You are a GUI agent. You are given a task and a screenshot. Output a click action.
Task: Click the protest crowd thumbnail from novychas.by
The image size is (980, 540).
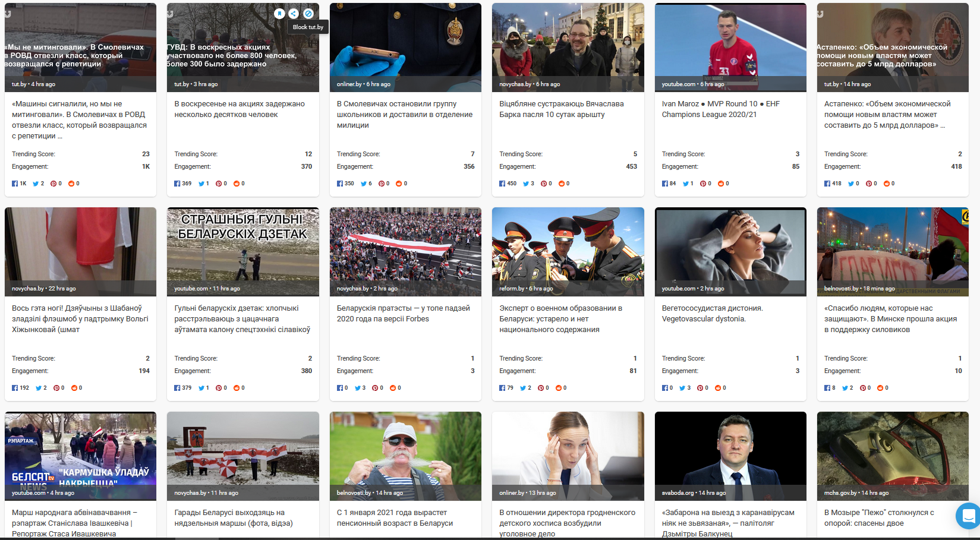405,247
